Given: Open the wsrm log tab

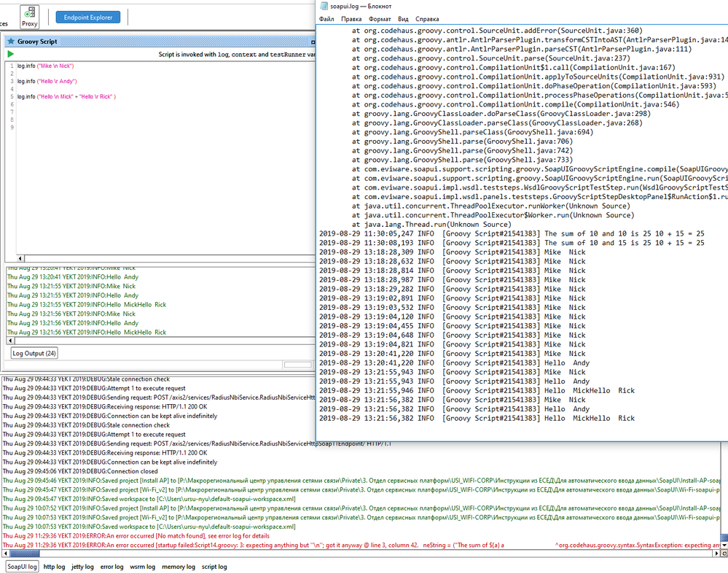Looking at the screenshot, I should (x=142, y=566).
